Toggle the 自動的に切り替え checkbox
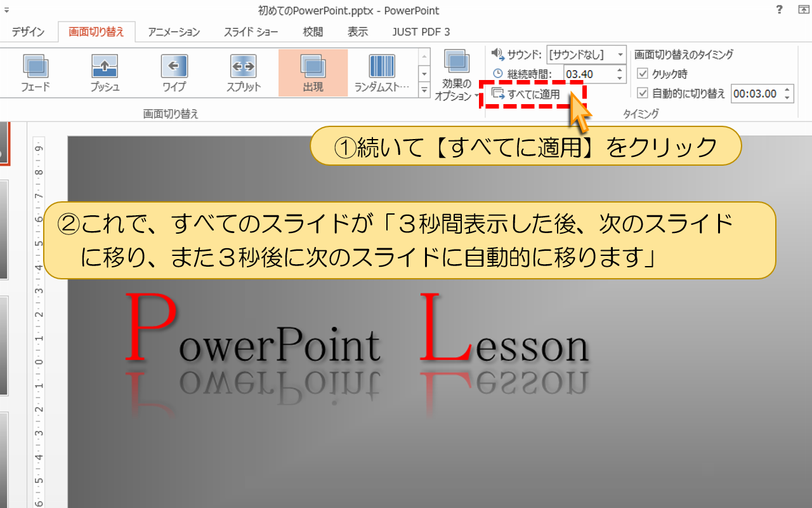Viewport: 812px width, 508px height. (643, 93)
